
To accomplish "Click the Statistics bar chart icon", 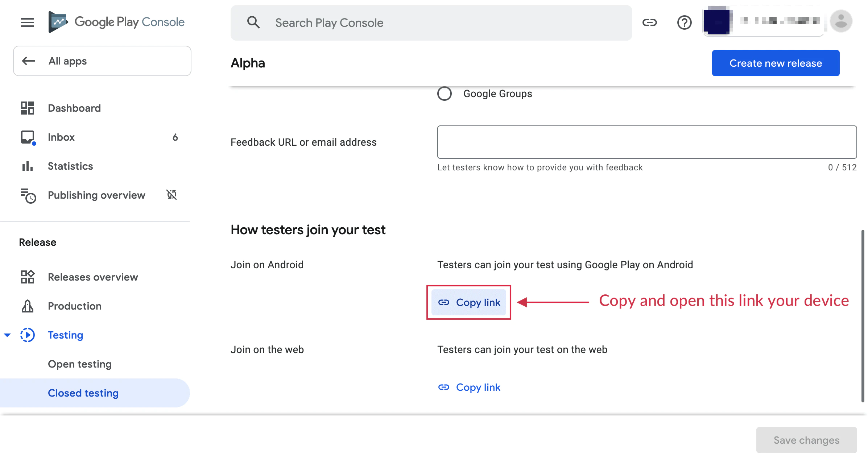I will pos(28,166).
